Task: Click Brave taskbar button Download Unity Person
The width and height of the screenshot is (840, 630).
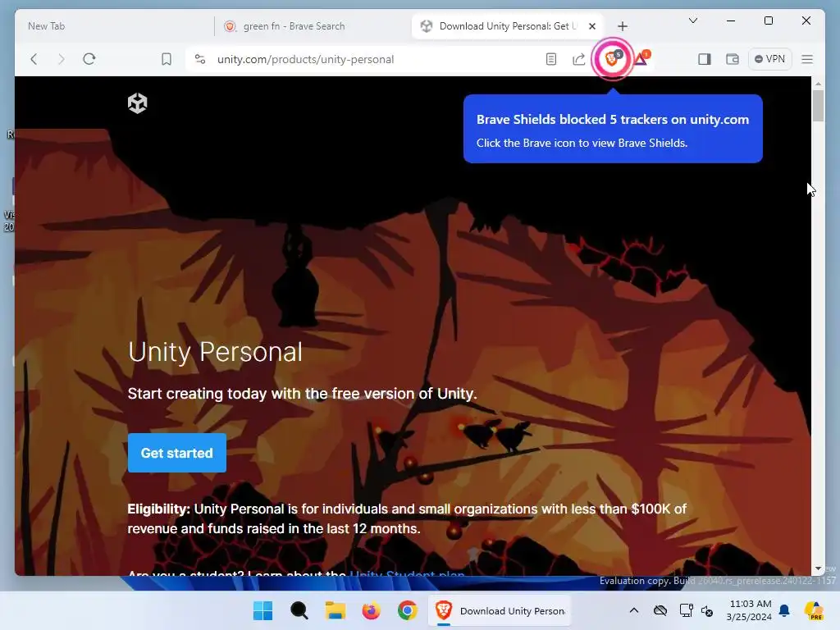Action: (x=500, y=610)
